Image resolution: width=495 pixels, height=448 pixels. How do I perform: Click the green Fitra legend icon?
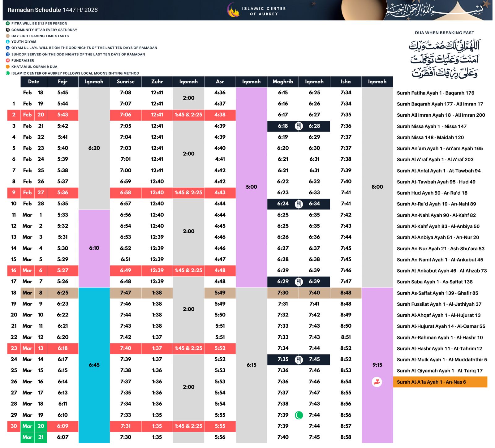(x=8, y=23)
